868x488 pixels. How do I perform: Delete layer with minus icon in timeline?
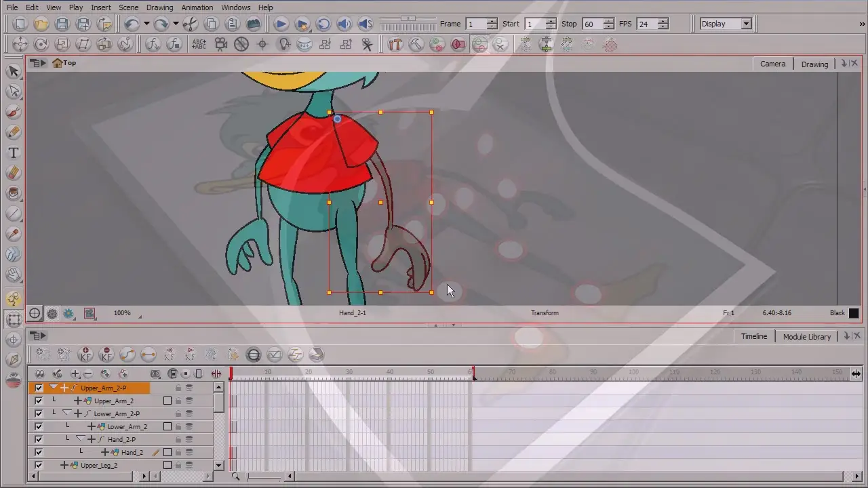pyautogui.click(x=87, y=373)
